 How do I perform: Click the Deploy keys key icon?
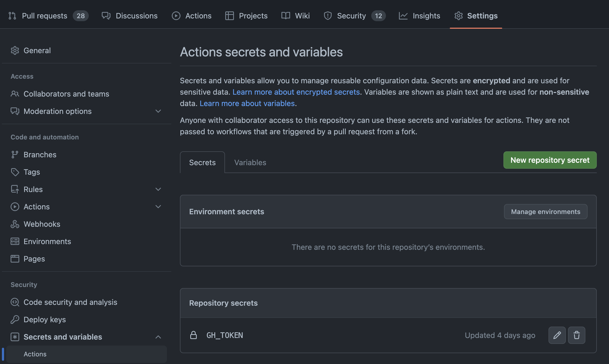tap(15, 320)
